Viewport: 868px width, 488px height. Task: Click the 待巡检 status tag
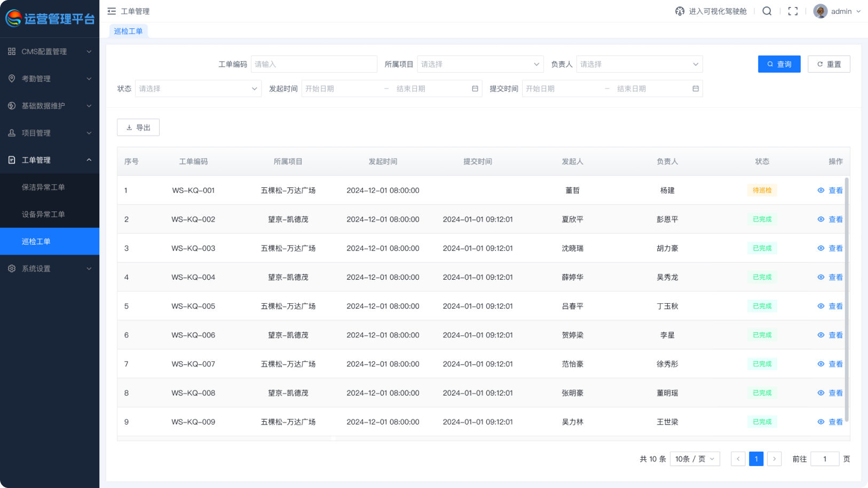pyautogui.click(x=762, y=191)
